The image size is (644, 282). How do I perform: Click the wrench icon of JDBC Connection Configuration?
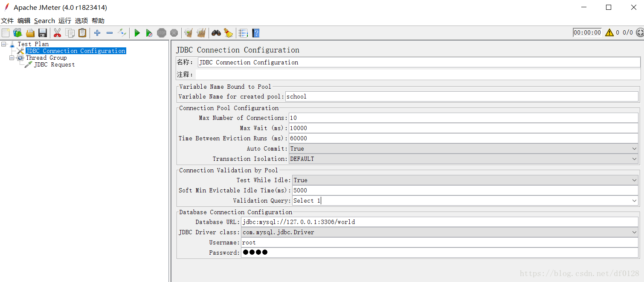[x=20, y=51]
